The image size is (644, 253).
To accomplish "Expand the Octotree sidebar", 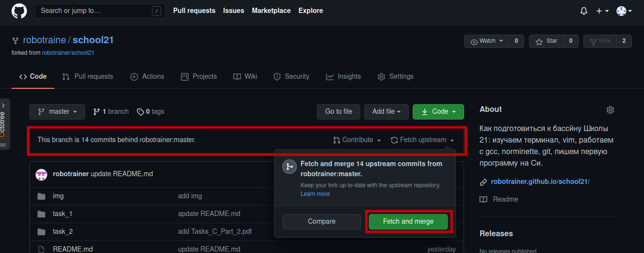I will click(x=4, y=124).
